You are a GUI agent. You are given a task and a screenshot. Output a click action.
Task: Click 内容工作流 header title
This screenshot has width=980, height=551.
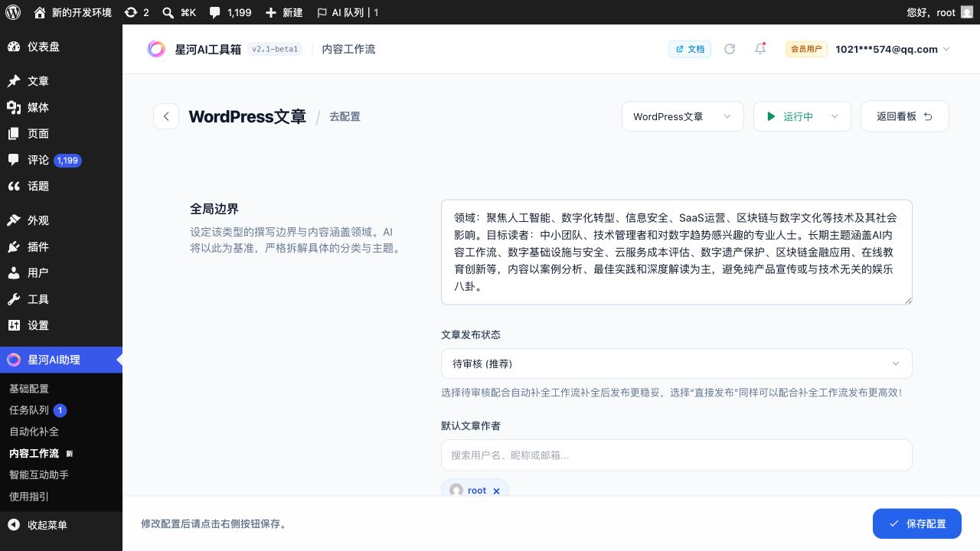click(x=348, y=49)
